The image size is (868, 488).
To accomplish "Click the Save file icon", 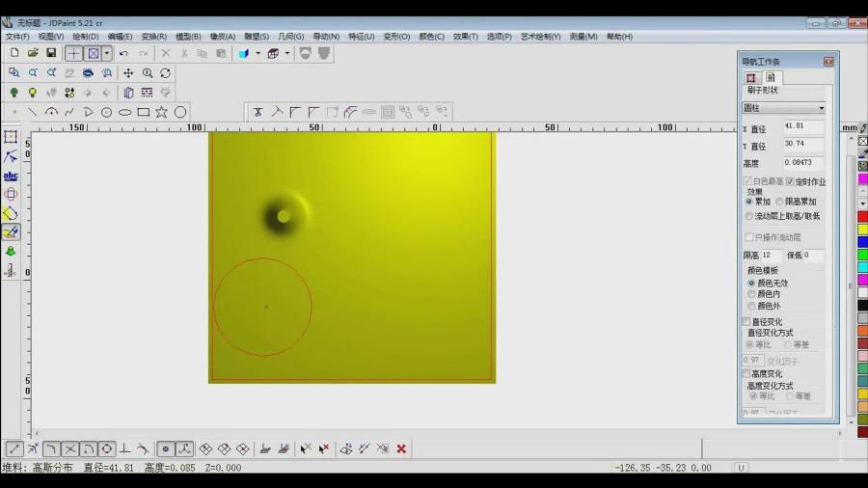I will (x=51, y=53).
